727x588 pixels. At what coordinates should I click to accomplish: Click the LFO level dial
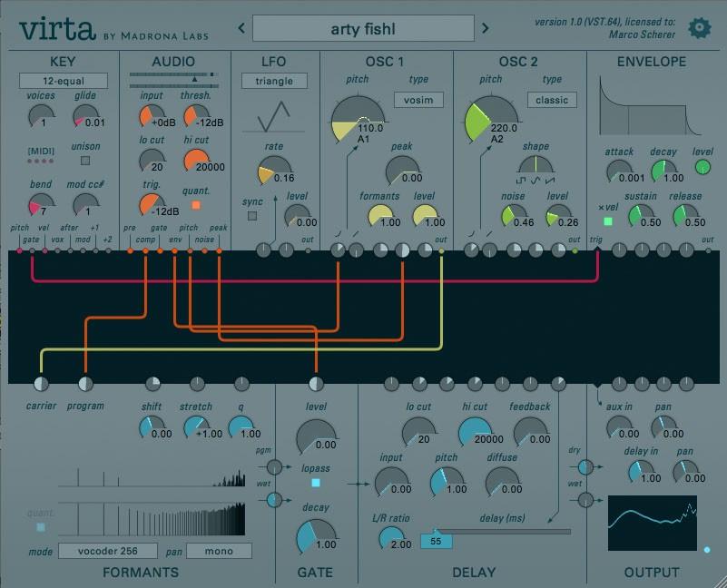[x=297, y=216]
